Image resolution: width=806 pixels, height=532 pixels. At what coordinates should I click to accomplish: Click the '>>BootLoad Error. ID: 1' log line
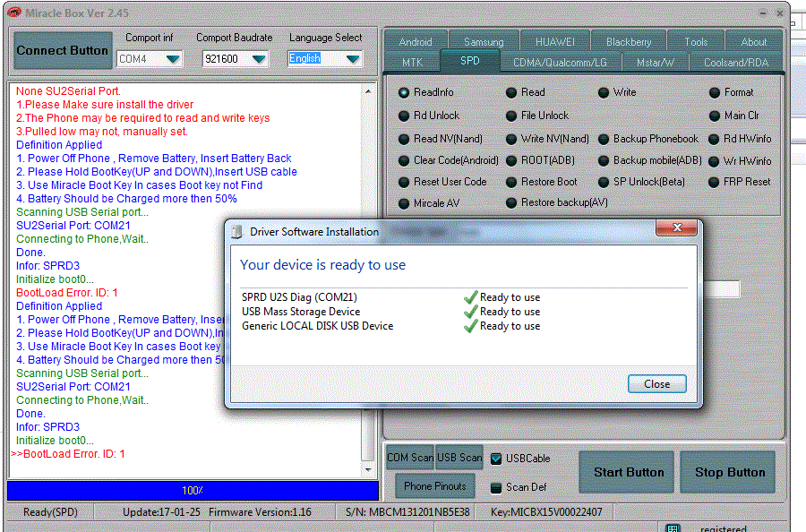pos(68,454)
